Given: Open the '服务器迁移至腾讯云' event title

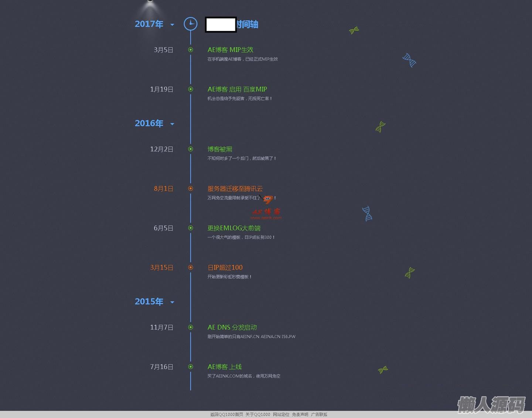Looking at the screenshot, I should [235, 189].
